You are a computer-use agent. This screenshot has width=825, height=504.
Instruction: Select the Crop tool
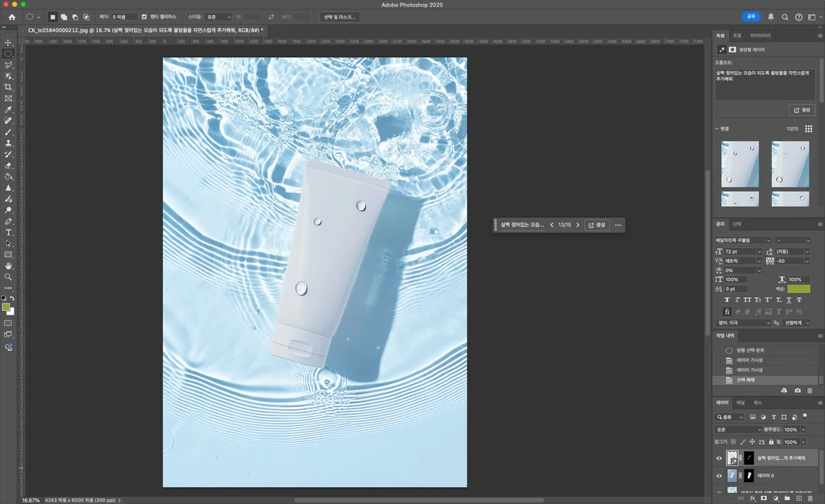[9, 87]
